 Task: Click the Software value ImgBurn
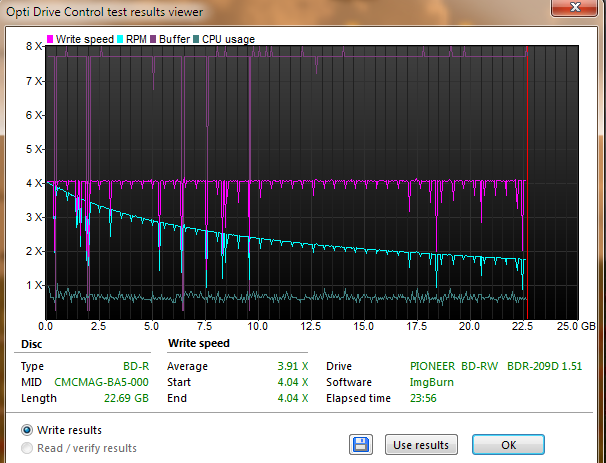coord(432,382)
